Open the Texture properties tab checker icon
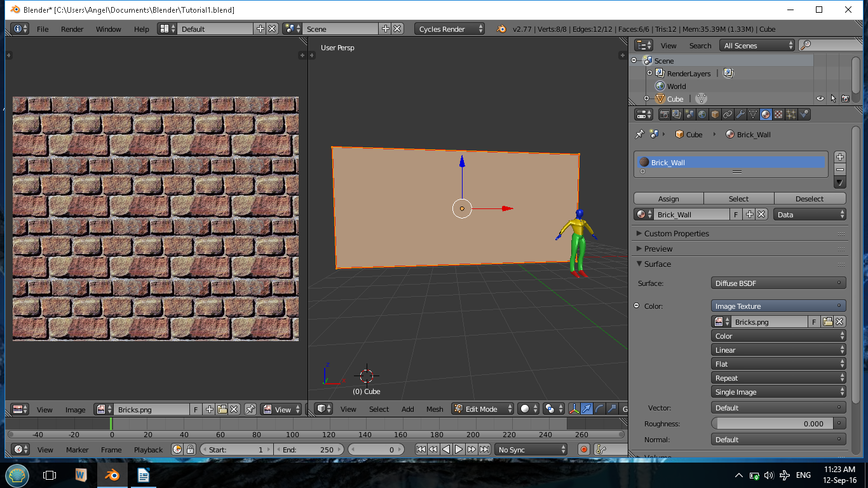868x488 pixels. pos(778,114)
